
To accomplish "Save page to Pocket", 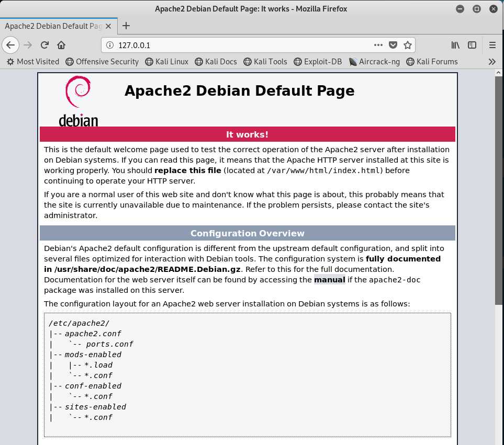I will coord(393,45).
